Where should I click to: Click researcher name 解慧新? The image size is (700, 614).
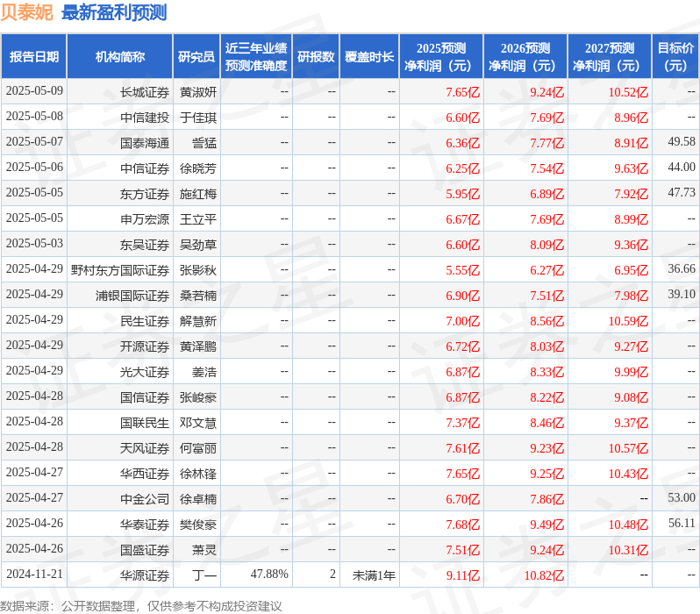point(198,322)
